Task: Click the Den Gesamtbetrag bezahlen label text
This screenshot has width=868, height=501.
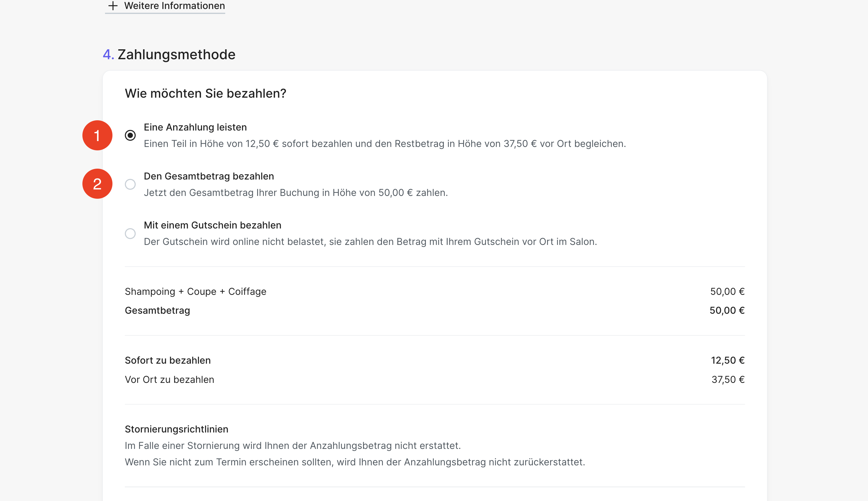Action: tap(209, 176)
